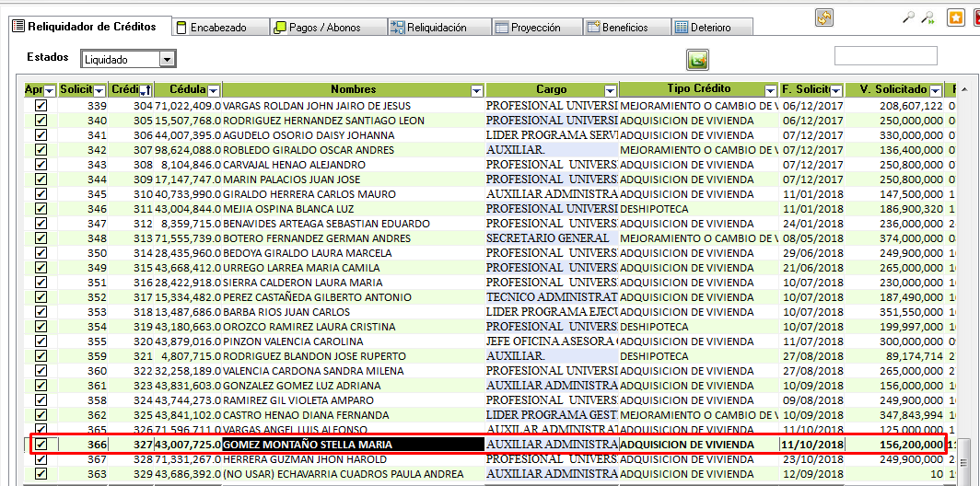Open the F. Solicitud column filter dropdown
The width and height of the screenshot is (980, 486).
point(835,90)
